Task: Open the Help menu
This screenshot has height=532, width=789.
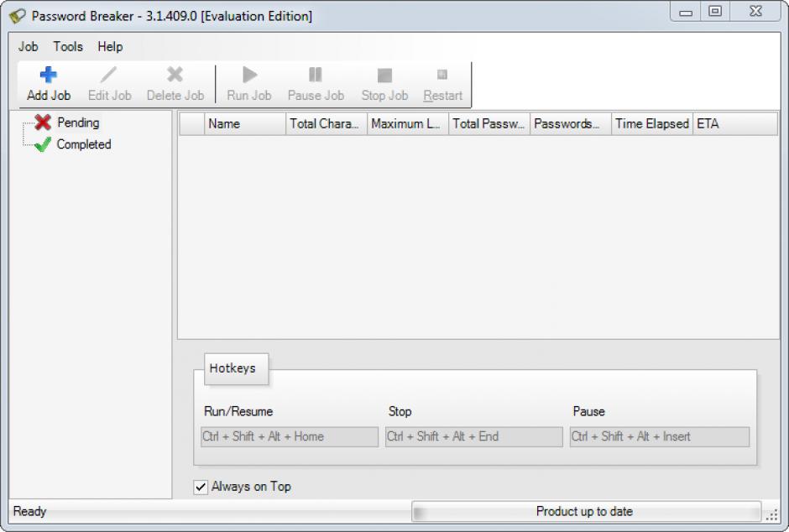Action: pyautogui.click(x=110, y=46)
